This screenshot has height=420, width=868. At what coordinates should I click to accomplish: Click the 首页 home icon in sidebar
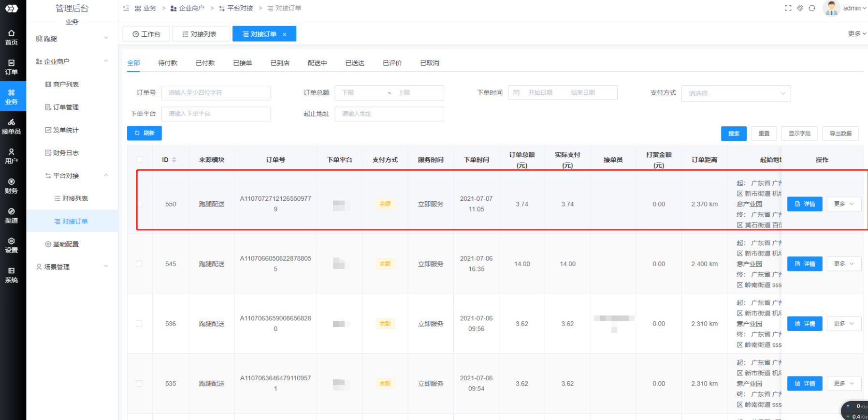[x=11, y=37]
